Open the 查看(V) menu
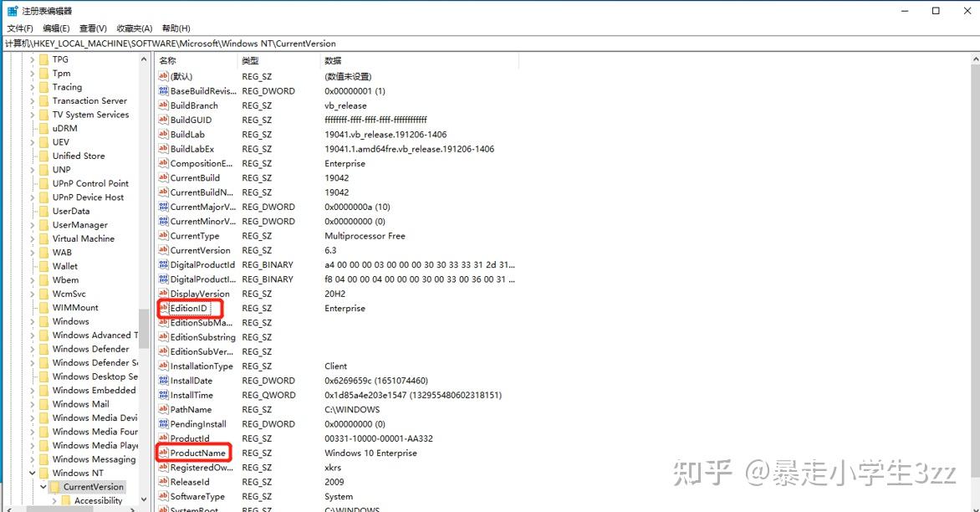 tap(93, 28)
